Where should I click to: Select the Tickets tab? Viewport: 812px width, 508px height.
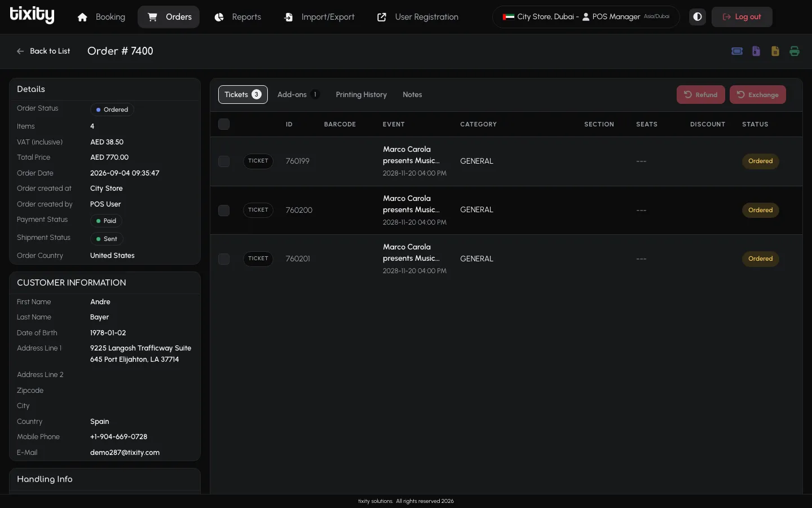(243, 95)
